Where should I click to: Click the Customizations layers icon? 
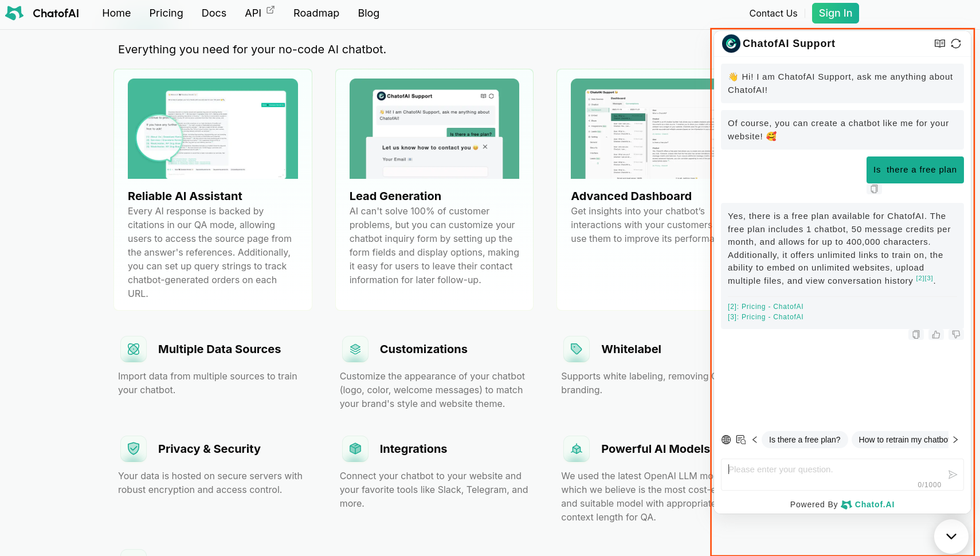pyautogui.click(x=355, y=349)
